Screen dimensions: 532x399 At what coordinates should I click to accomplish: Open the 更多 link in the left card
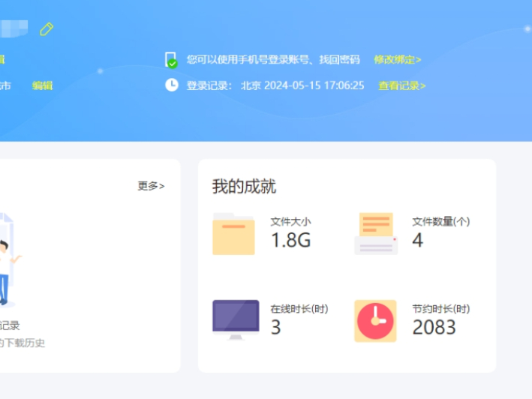click(151, 186)
